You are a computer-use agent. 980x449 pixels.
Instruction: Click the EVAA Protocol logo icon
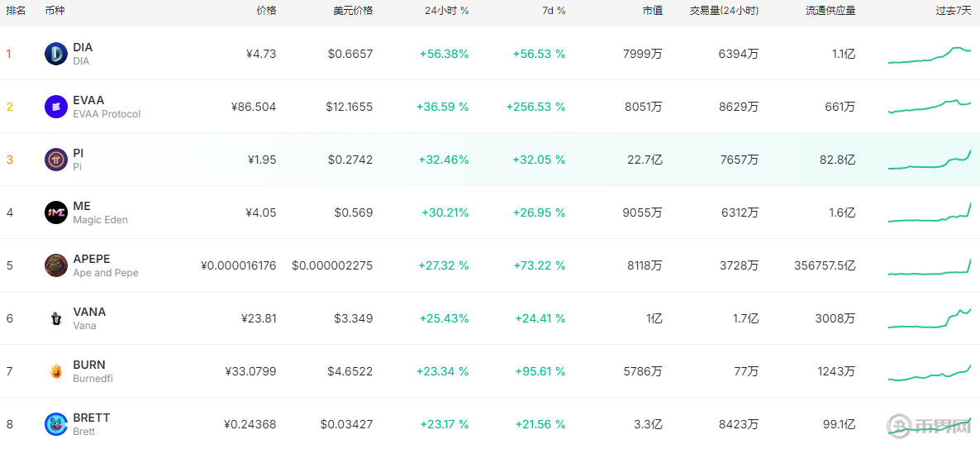click(56, 107)
